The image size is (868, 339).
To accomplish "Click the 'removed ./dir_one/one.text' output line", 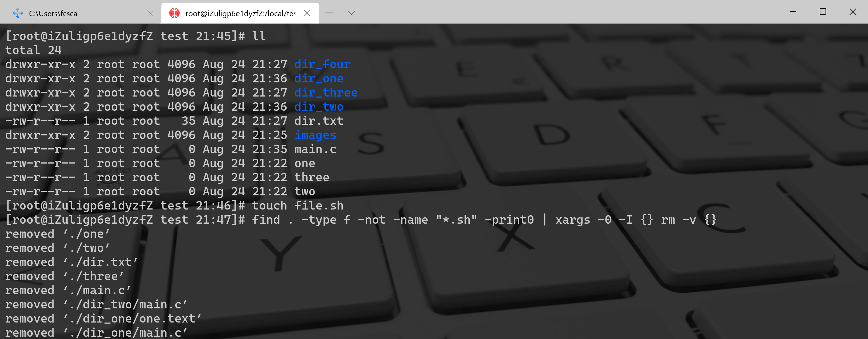I will click(103, 318).
